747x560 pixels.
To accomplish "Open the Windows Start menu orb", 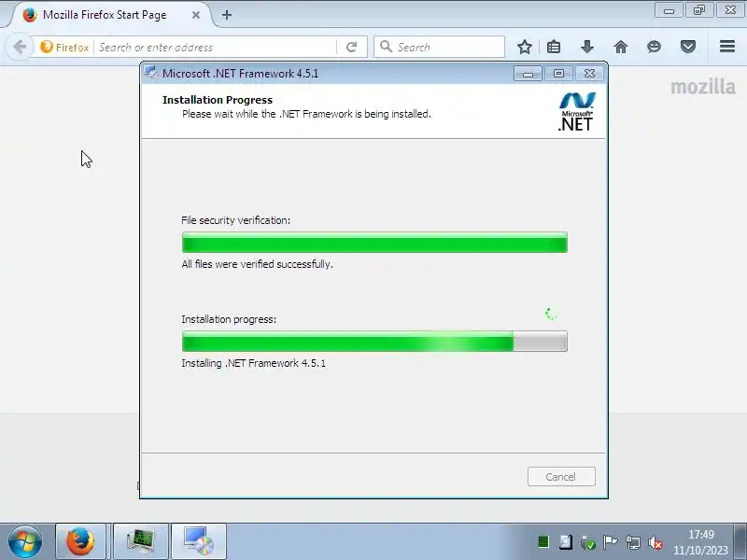I will [x=25, y=541].
